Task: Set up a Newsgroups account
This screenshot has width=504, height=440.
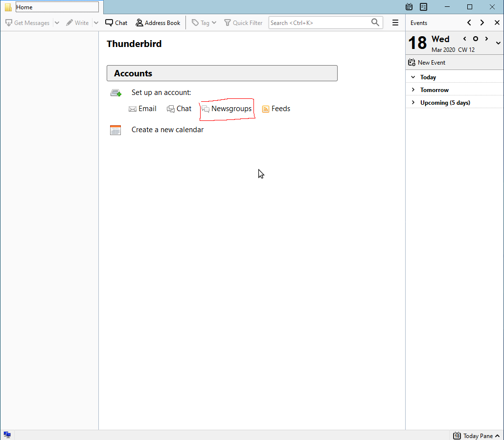Action: point(231,109)
